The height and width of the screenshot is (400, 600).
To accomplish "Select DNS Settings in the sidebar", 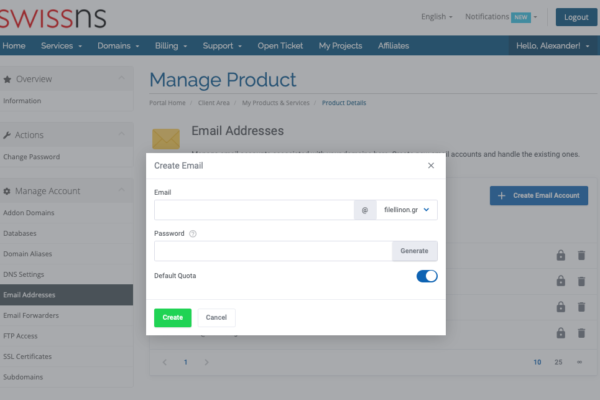I will [23, 273].
